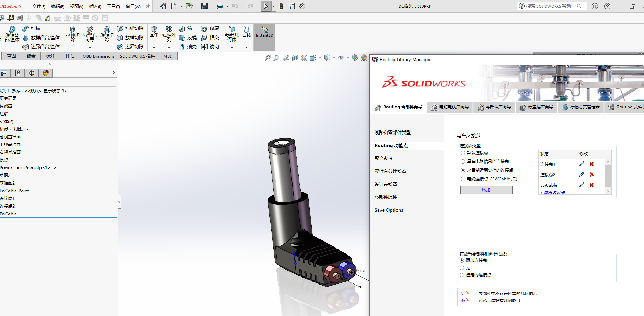Image resolution: width=644 pixels, height=316 pixels.
Task: Expand the collapsed FeatureManager panel chevron
Action: (x=113, y=73)
